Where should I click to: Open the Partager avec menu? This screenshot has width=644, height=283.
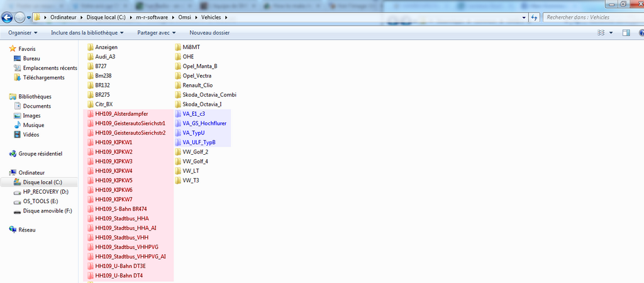coord(157,33)
